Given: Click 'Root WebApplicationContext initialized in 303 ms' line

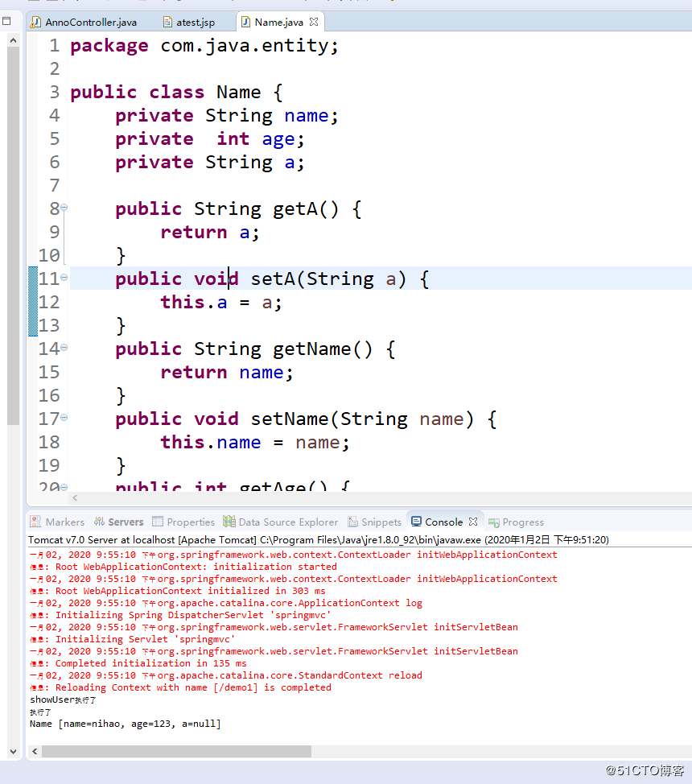Looking at the screenshot, I should [178, 591].
